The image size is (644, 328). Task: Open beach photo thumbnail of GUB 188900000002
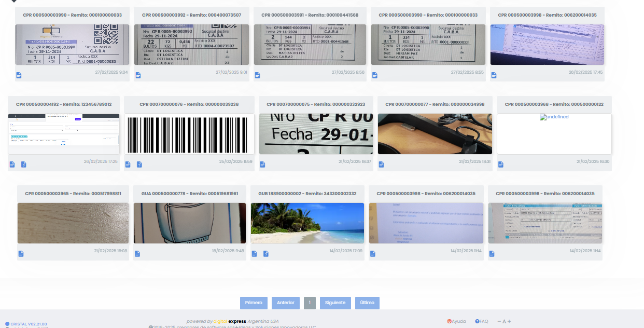(307, 223)
